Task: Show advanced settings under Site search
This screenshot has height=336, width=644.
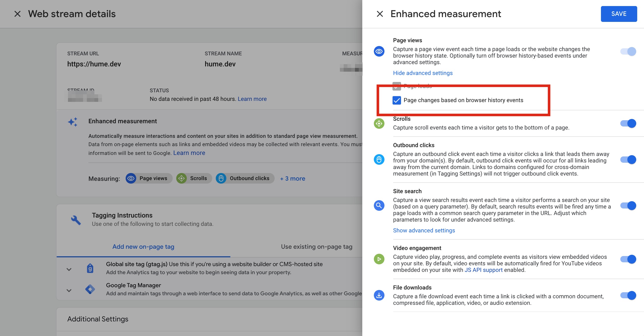Action: click(x=424, y=230)
